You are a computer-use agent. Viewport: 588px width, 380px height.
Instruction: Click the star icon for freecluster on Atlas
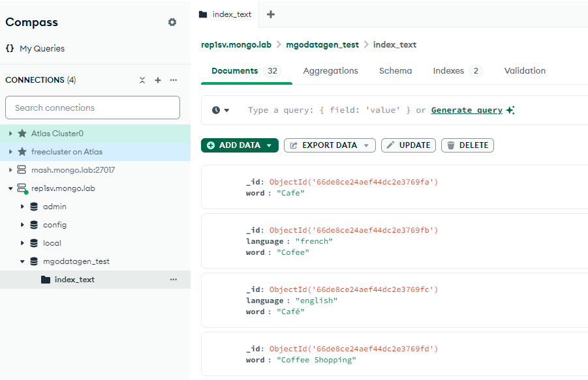22,152
